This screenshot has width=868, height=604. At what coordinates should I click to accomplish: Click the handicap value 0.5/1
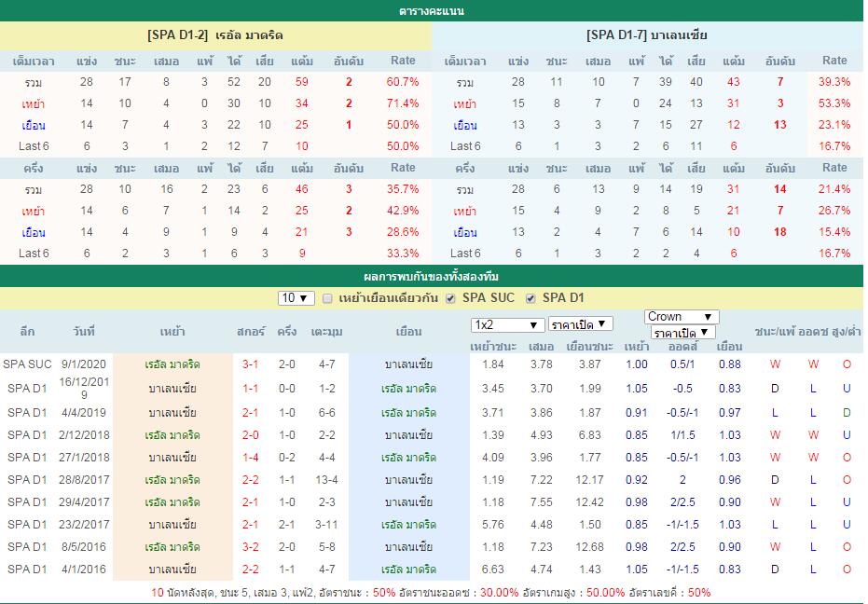point(682,364)
